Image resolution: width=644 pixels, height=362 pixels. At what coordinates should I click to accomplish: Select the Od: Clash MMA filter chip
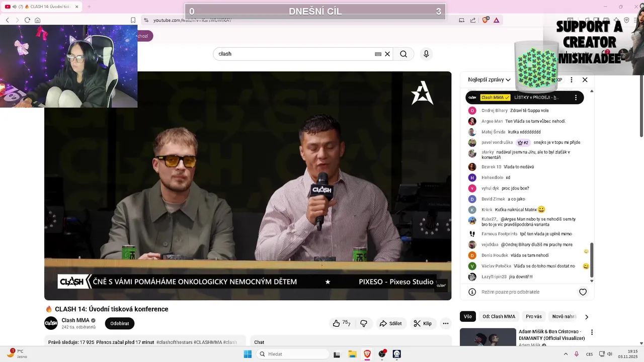tap(499, 316)
